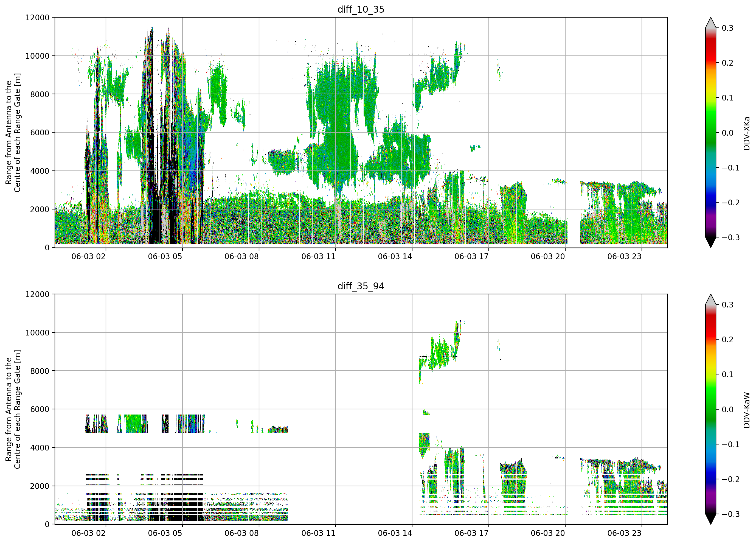Click the y-axis range label of diff_10_35
The width and height of the screenshot is (756, 543).
coord(13,132)
